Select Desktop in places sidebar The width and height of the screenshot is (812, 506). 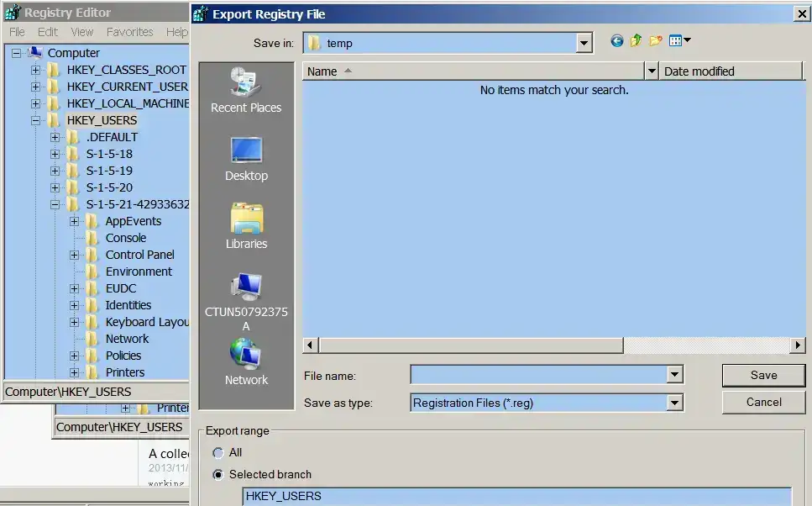246,159
